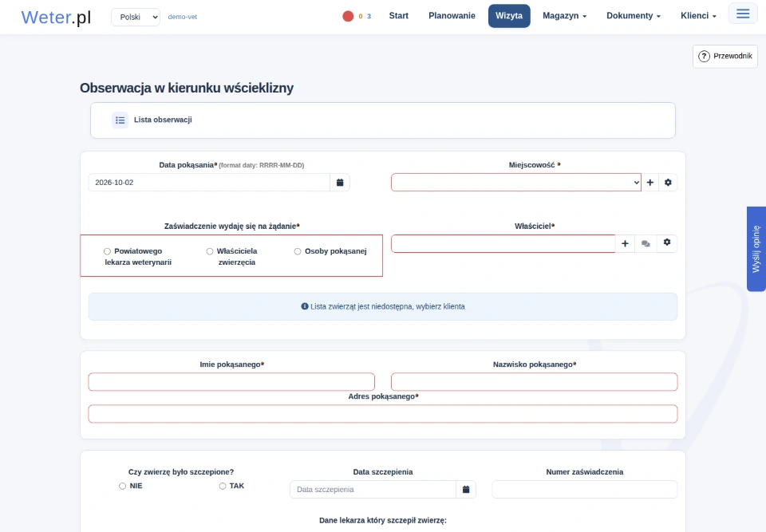Choose NIE for vaccination

pyautogui.click(x=123, y=486)
